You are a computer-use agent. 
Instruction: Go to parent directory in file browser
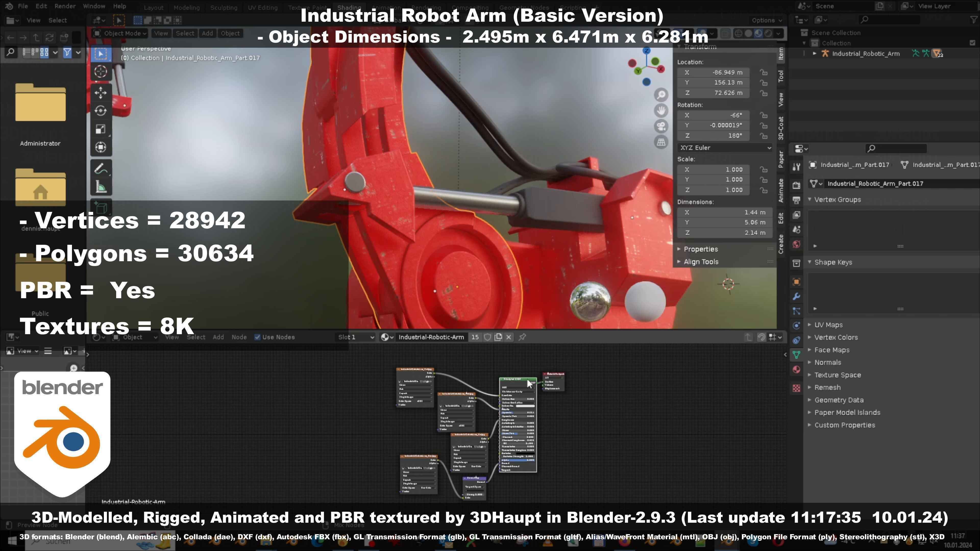click(x=36, y=37)
